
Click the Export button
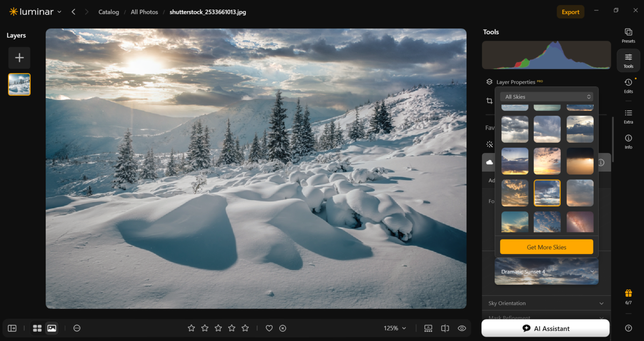[570, 12]
